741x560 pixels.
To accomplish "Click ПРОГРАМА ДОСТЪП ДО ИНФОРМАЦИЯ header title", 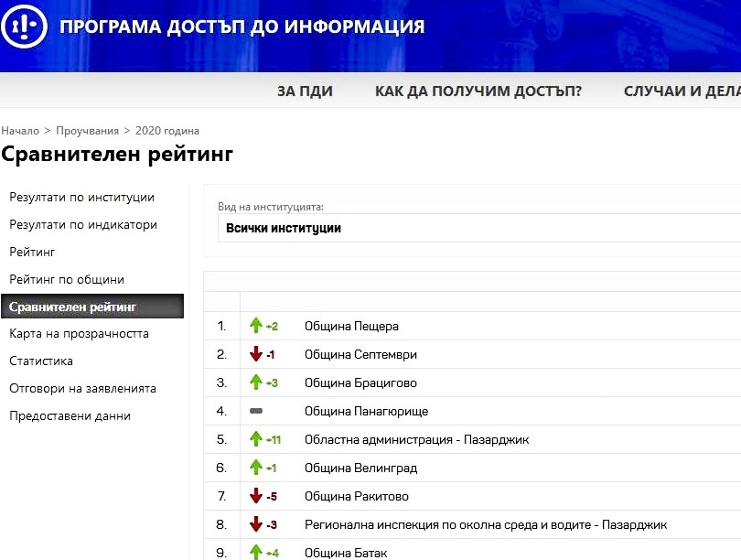I will [x=242, y=27].
